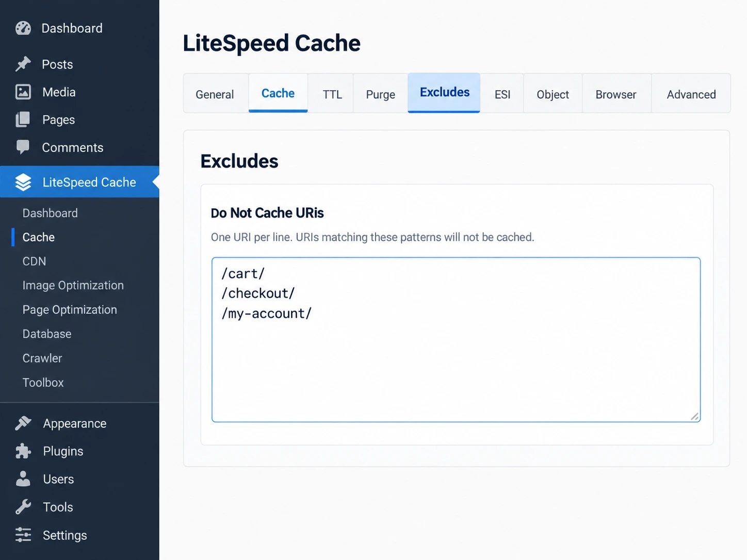Open Page Optimization settings

(70, 309)
